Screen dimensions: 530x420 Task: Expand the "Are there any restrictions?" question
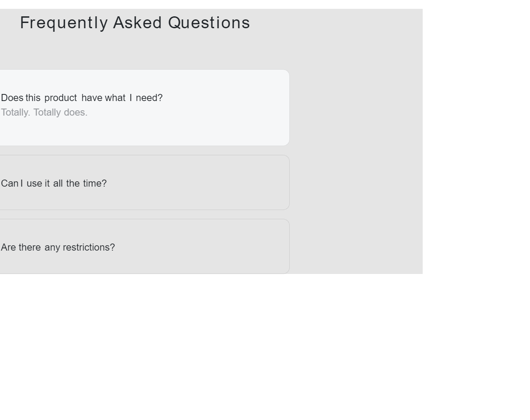coord(58,247)
